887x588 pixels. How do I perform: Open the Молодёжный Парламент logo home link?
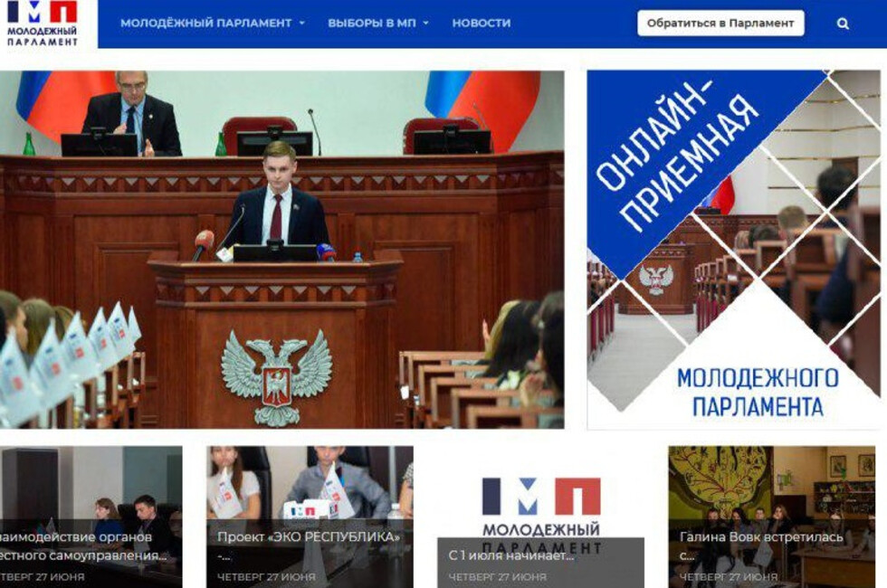(43, 24)
